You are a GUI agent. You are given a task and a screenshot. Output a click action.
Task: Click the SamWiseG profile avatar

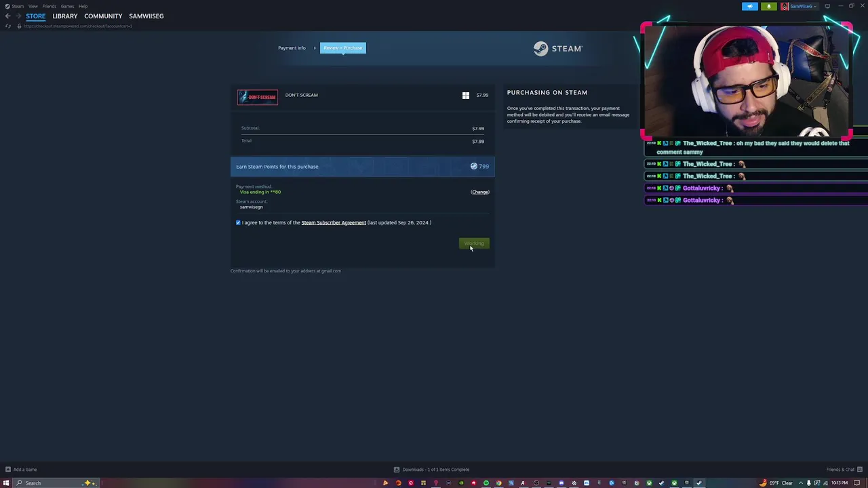785,6
